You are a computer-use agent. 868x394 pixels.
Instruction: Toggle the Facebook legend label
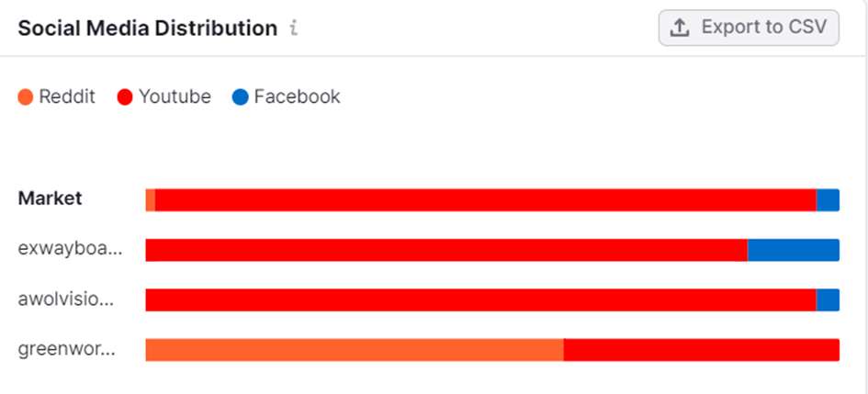coord(297,96)
